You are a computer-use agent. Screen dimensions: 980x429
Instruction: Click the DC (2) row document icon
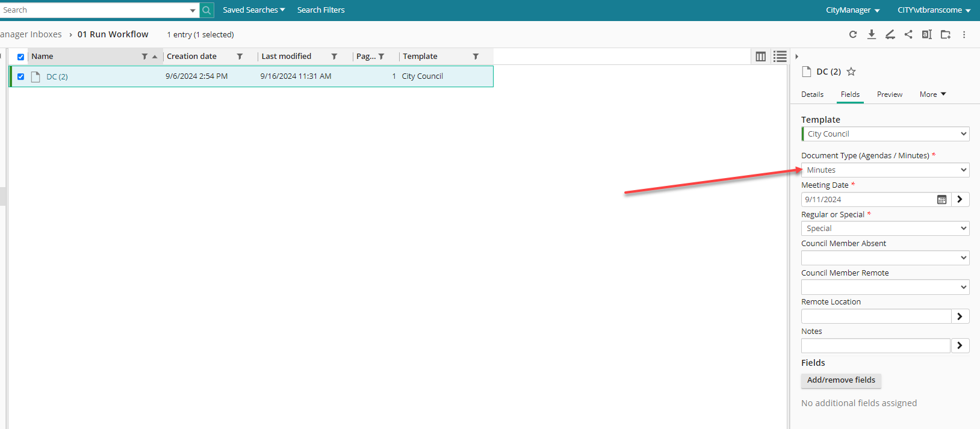(x=36, y=76)
